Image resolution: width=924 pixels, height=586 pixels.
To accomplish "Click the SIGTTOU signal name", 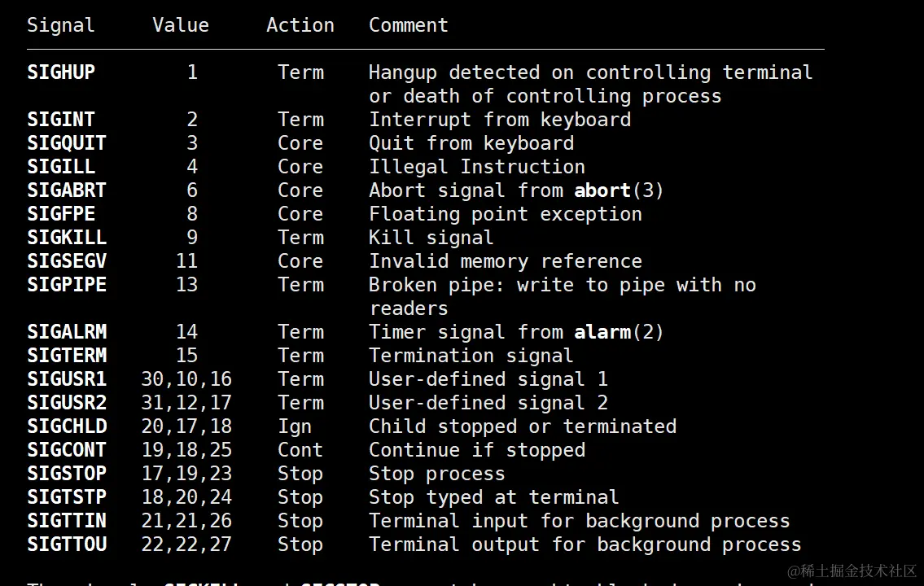I will pos(67,544).
